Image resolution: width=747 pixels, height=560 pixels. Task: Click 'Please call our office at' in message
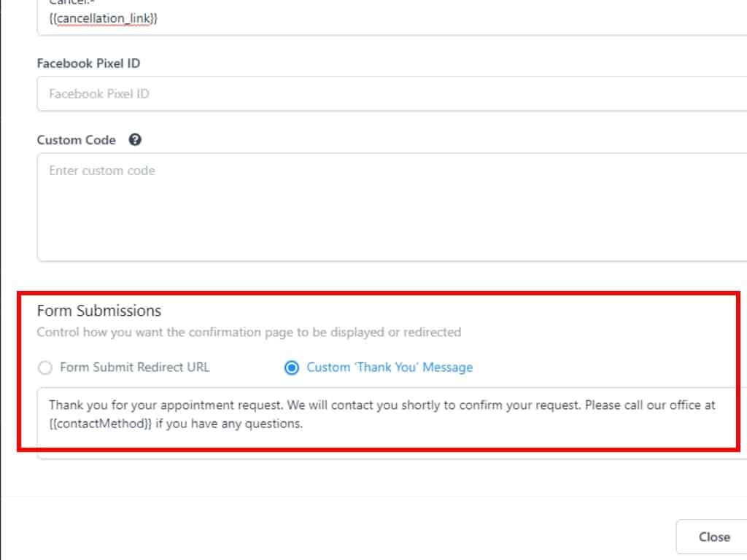pyautogui.click(x=649, y=405)
